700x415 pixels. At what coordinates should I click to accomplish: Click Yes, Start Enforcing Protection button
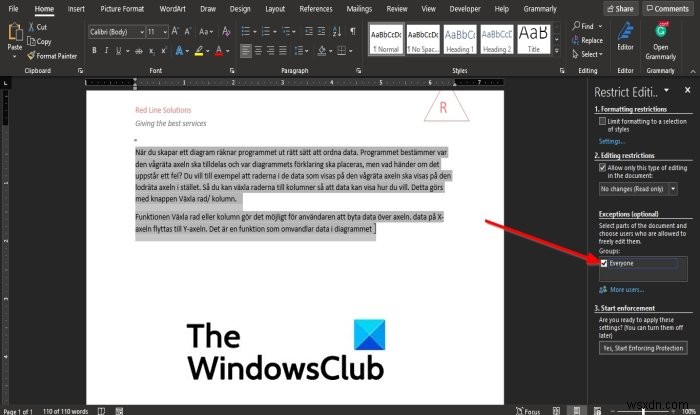pos(643,348)
